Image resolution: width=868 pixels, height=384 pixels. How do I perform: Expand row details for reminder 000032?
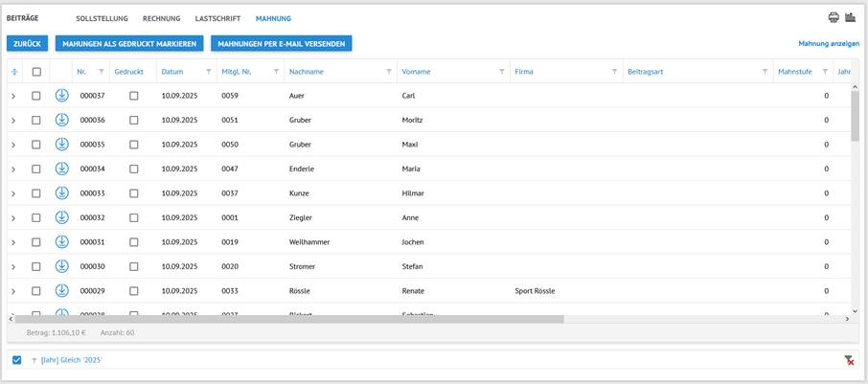tap(13, 218)
